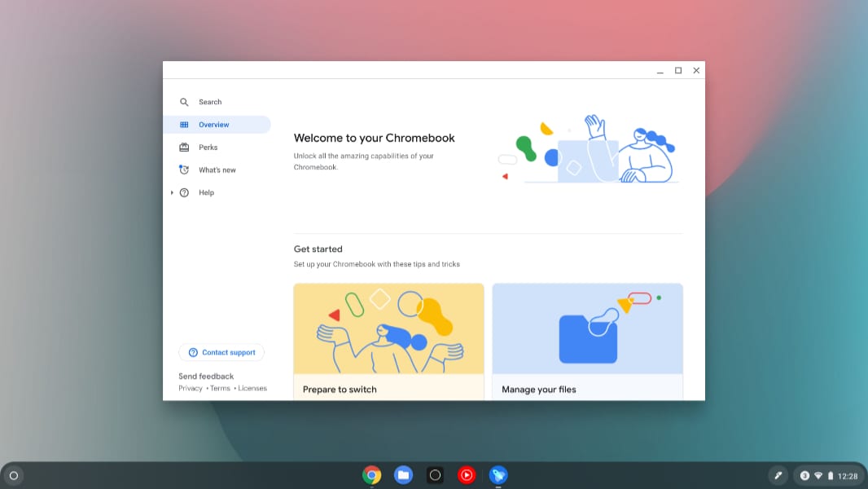The height and width of the screenshot is (489, 868).
Task: Open the Licenses link
Action: point(252,388)
